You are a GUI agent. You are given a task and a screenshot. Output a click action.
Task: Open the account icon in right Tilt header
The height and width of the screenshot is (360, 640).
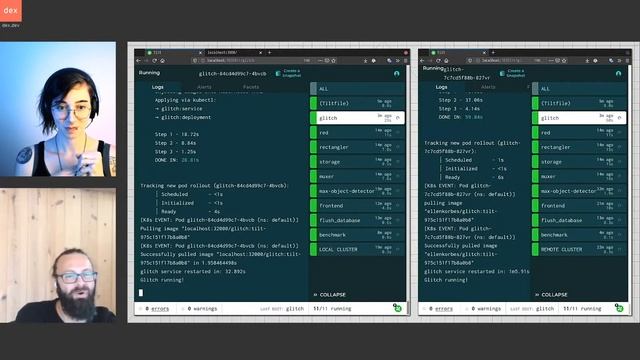(618, 73)
